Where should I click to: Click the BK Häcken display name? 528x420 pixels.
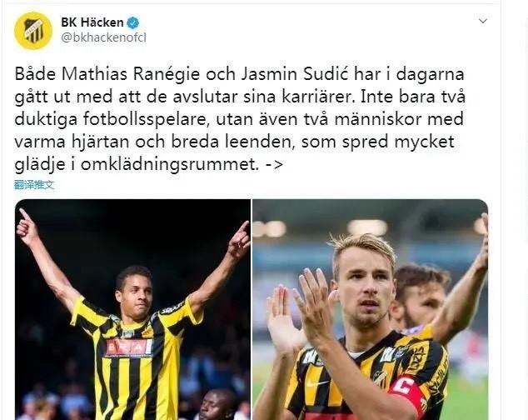click(92, 22)
